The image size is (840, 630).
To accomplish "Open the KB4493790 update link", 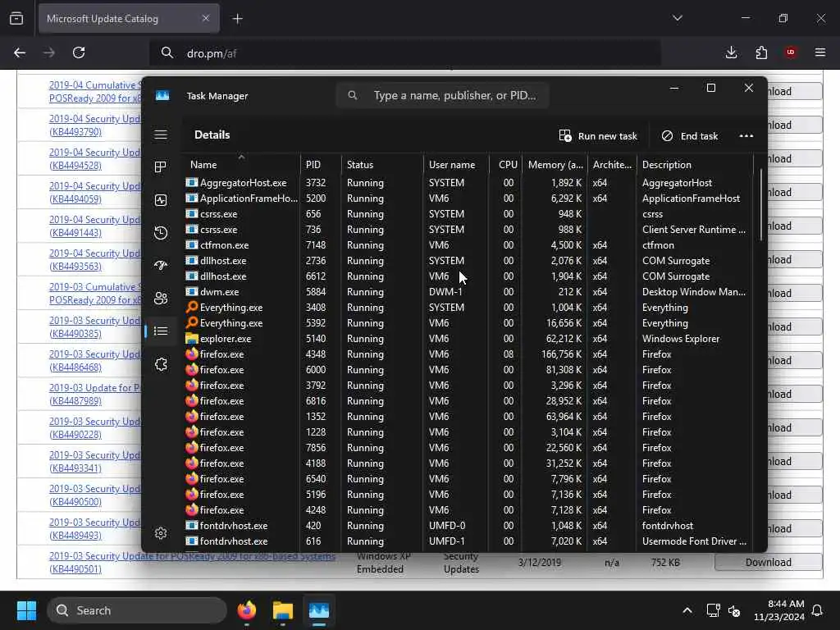I will pyautogui.click(x=94, y=126).
